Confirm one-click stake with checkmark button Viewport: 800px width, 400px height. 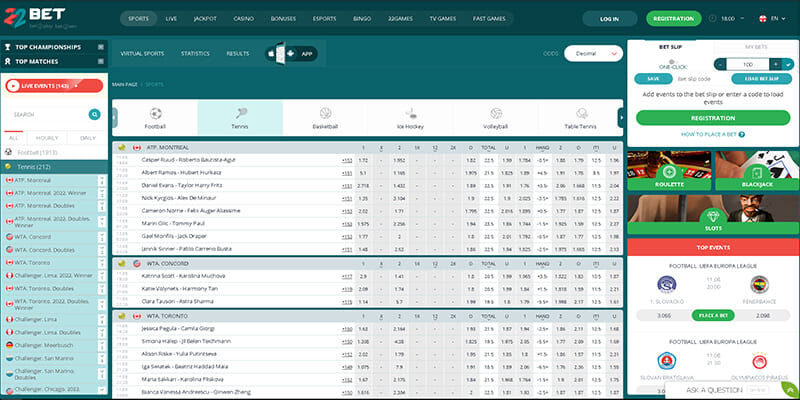(x=788, y=64)
